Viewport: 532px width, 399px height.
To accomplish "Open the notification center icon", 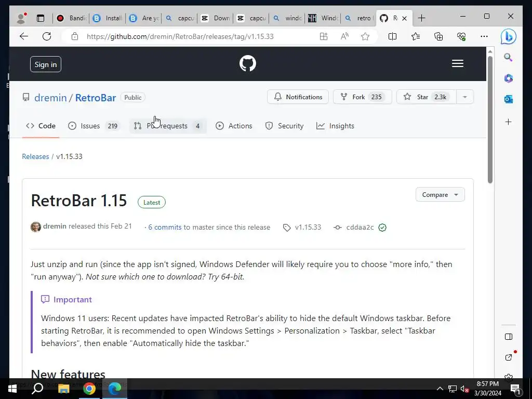I will (515, 389).
